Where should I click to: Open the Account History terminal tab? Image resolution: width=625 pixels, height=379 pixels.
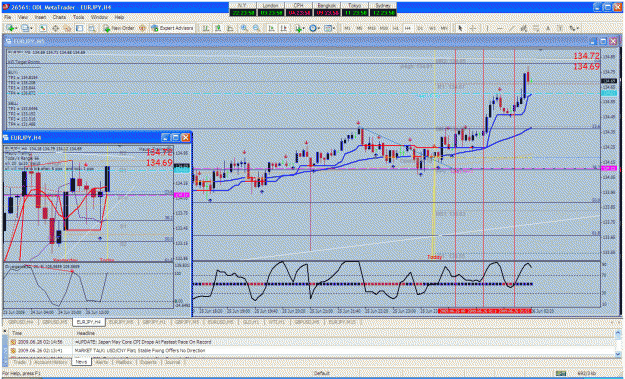point(51,362)
